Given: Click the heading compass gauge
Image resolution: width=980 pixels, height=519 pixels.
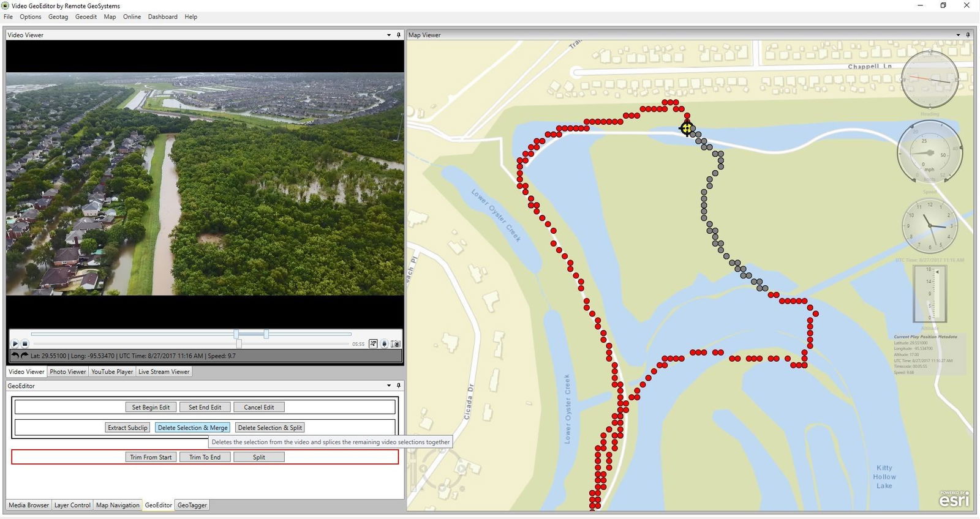Looking at the screenshot, I should [x=930, y=80].
